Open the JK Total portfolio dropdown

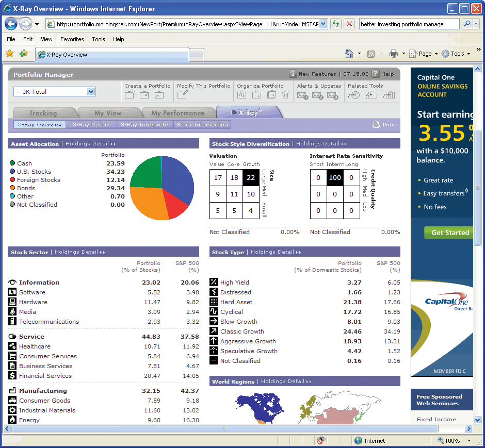pos(91,92)
